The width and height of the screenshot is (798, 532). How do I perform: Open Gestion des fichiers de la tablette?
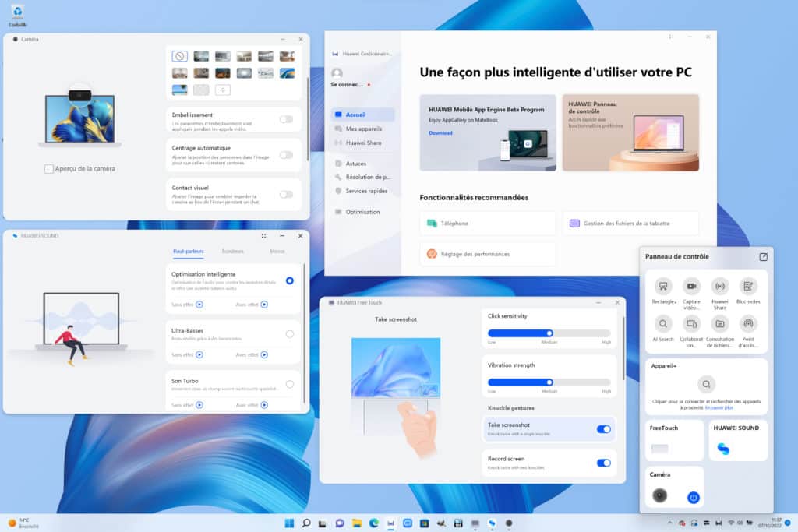[x=630, y=224]
